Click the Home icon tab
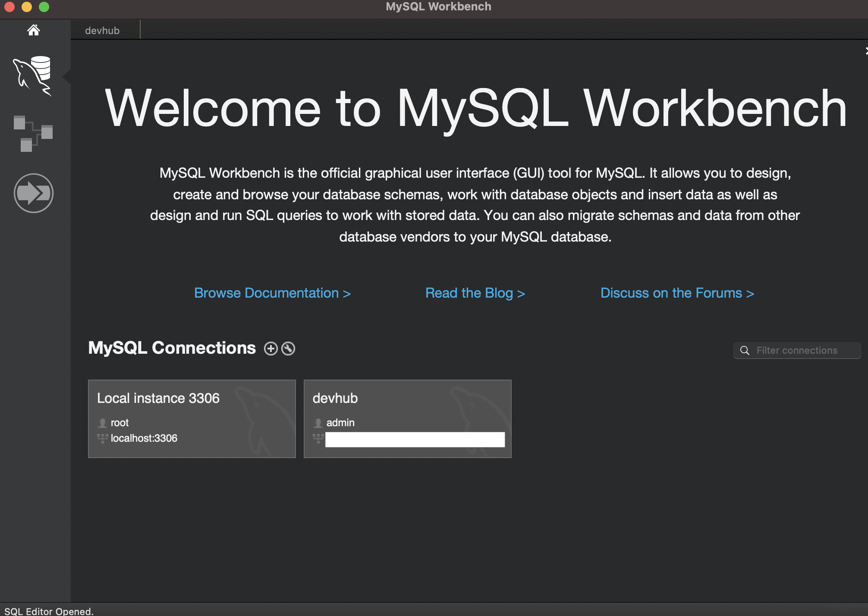Screen dimensions: 868x616 34,30
